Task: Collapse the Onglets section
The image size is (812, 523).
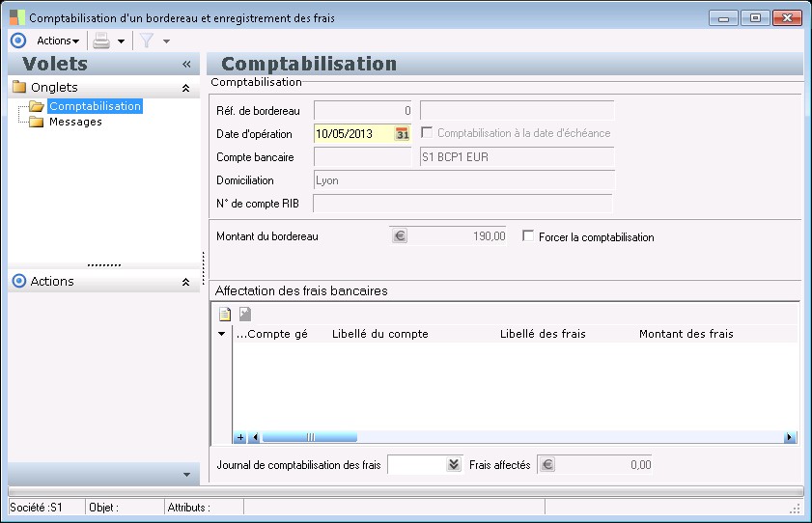Action: click(186, 88)
